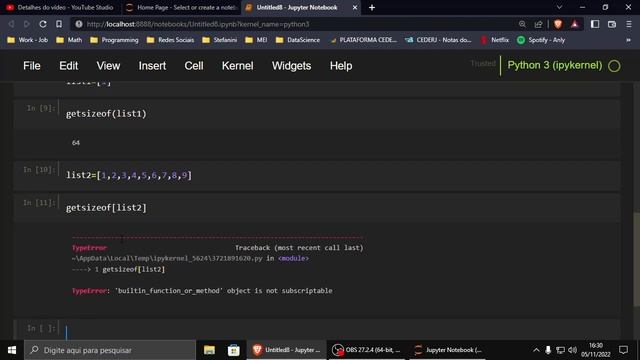Reload the notebook page
This screenshot has height=360, width=640.
coord(42,24)
